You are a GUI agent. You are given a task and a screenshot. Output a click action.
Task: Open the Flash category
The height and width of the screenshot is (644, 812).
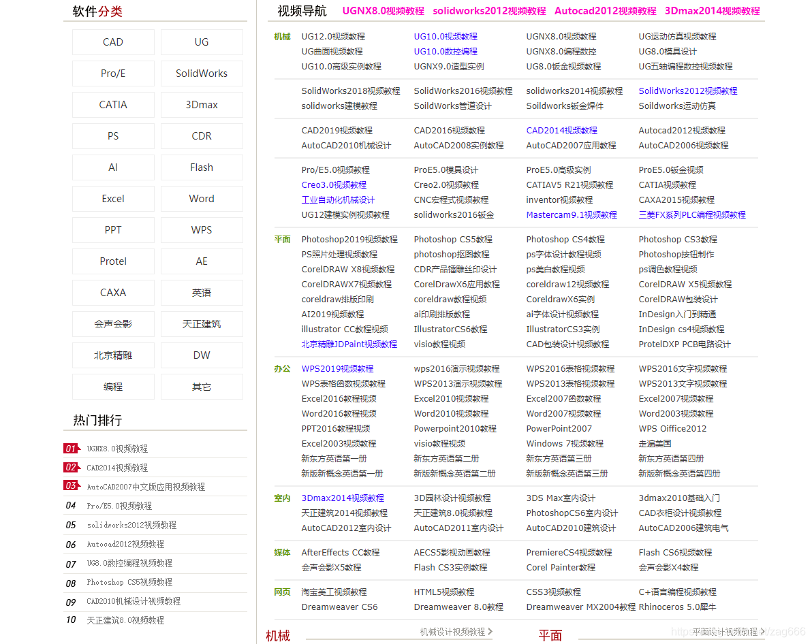pyautogui.click(x=201, y=167)
